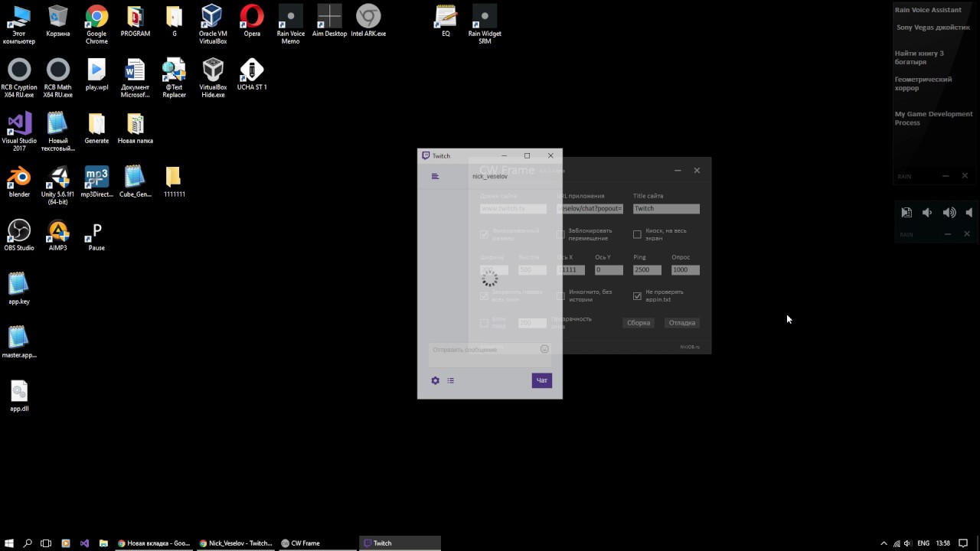Screen dimensions: 980x551
Task: Open My Game Development Process entry
Action: [x=933, y=118]
